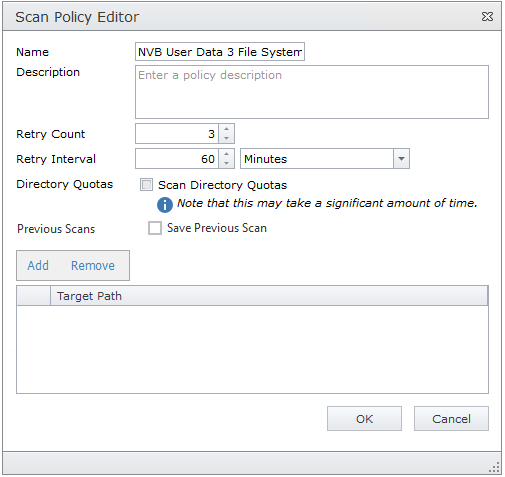Viewport: 505px width, 477px height.
Task: Increase Retry Count with up arrow
Action: pos(227,129)
